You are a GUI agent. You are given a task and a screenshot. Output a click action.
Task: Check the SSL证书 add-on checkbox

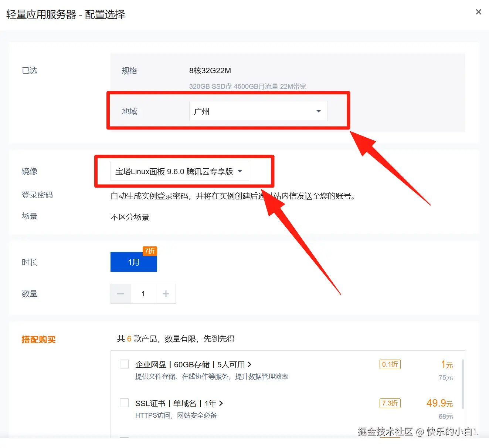[124, 403]
